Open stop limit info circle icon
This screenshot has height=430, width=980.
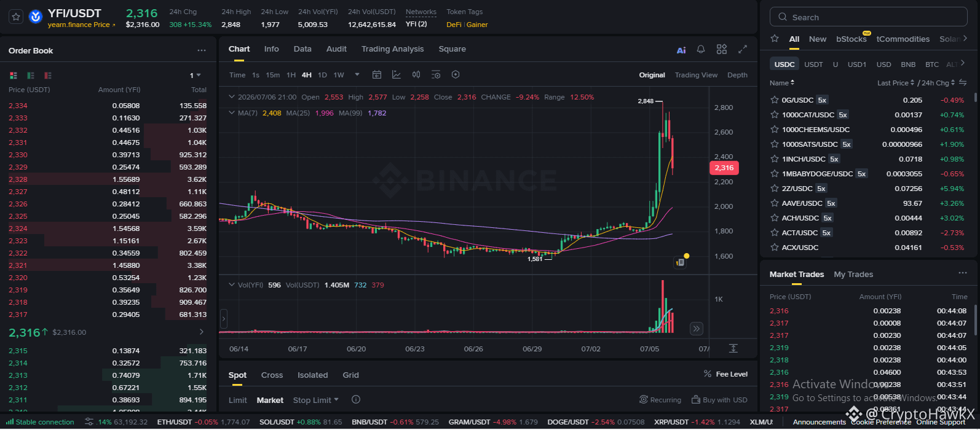click(x=355, y=399)
